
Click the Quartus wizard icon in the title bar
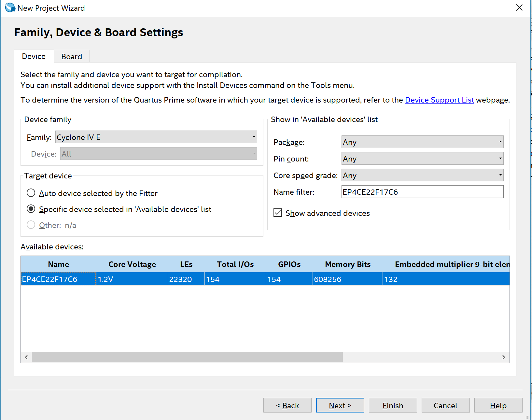[x=10, y=7]
